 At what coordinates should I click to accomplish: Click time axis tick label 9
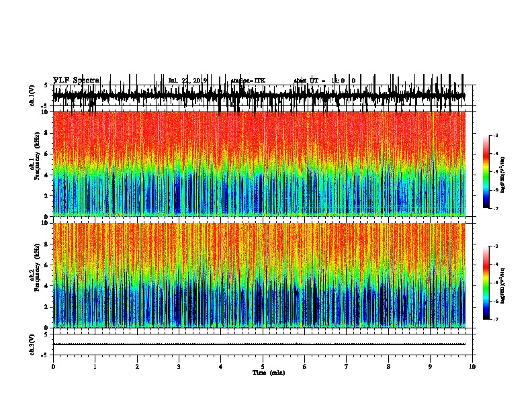(430, 367)
